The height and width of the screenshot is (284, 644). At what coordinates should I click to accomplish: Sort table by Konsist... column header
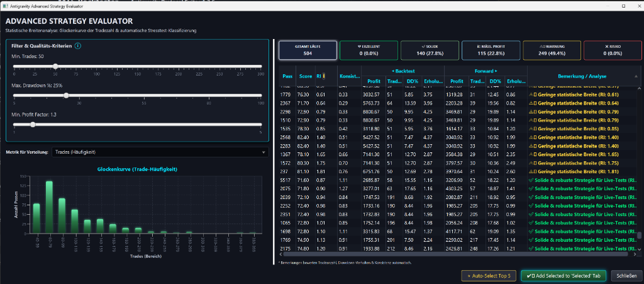(x=350, y=76)
